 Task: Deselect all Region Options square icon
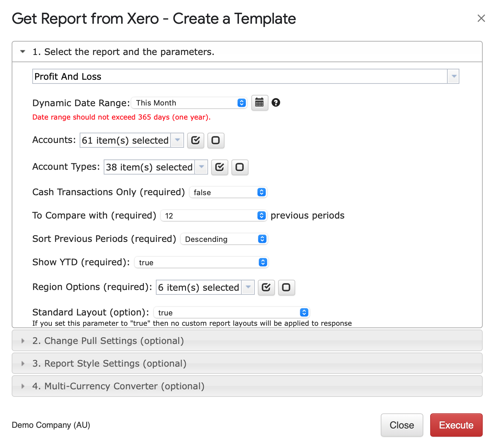(286, 288)
